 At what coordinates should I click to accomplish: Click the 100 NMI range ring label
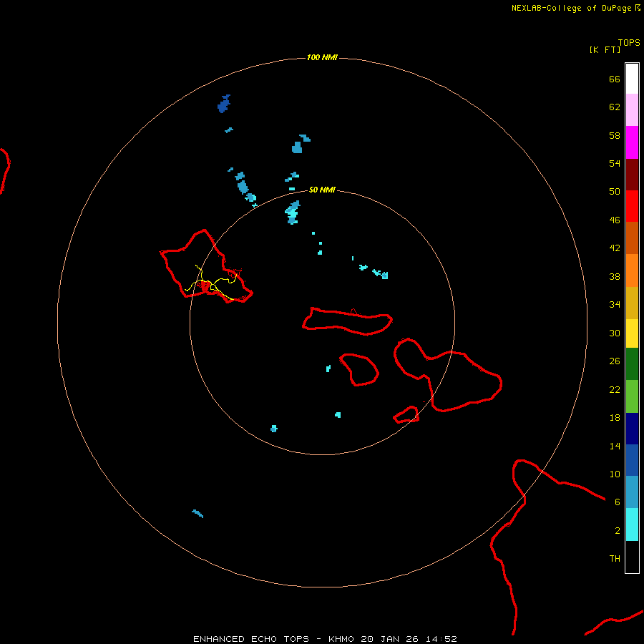point(322,57)
